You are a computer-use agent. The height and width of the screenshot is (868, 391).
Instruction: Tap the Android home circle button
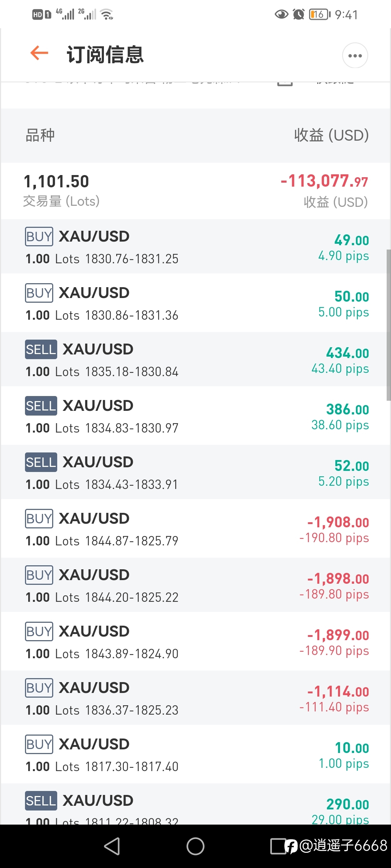[x=195, y=846]
